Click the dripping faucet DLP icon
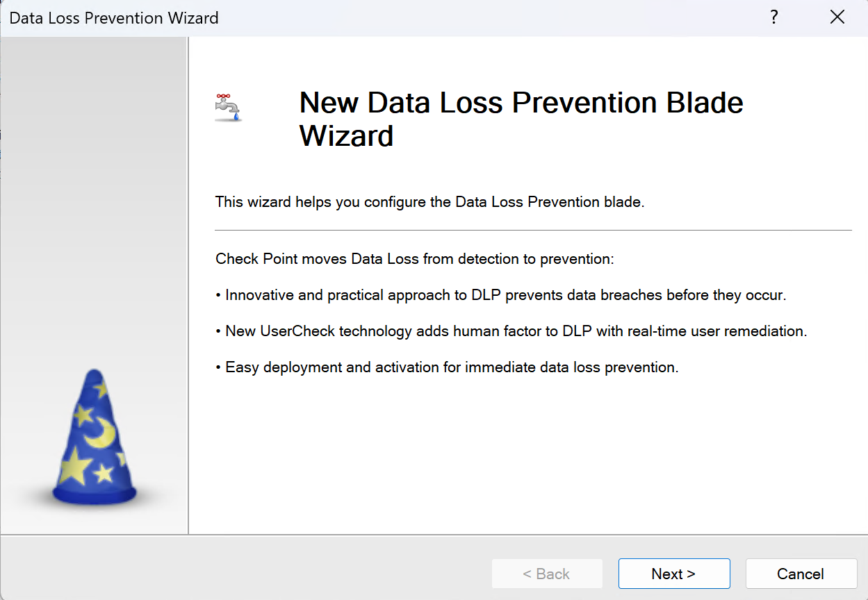The height and width of the screenshot is (600, 868). pos(227,107)
